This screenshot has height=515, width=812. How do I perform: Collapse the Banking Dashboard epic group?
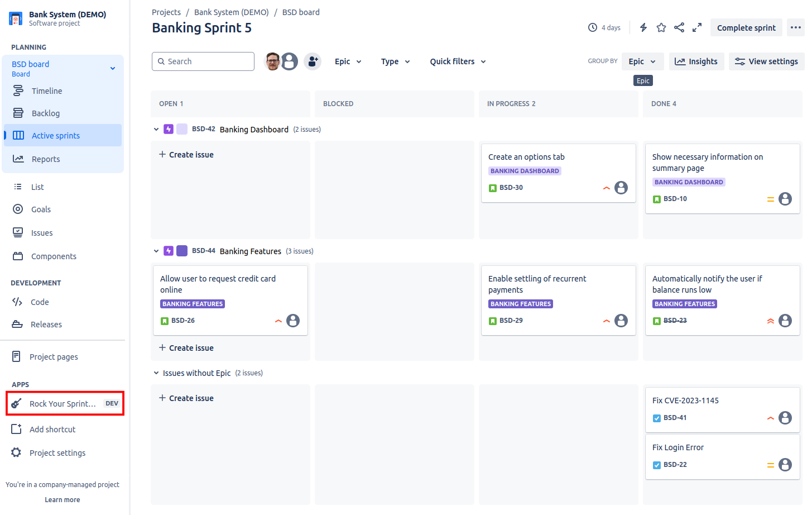coord(156,129)
